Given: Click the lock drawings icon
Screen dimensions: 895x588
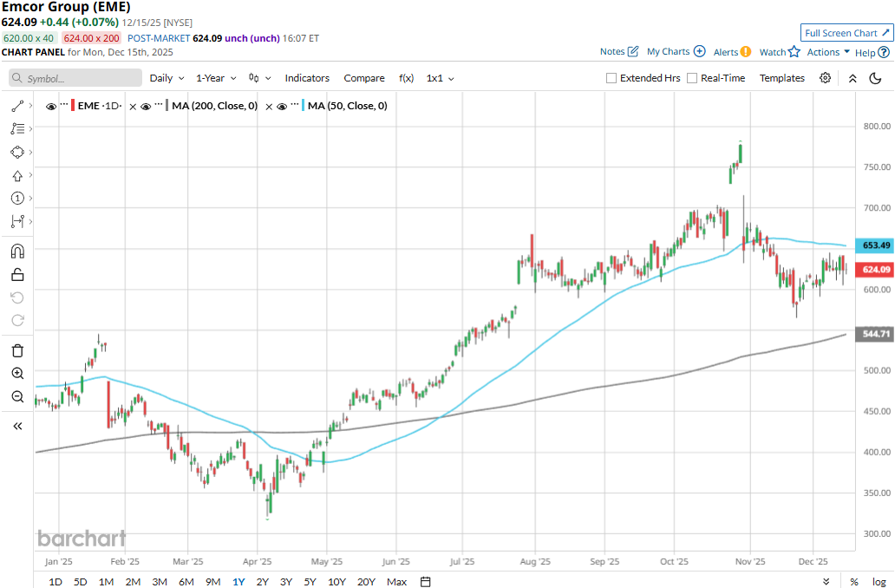Looking at the screenshot, I should (x=17, y=275).
